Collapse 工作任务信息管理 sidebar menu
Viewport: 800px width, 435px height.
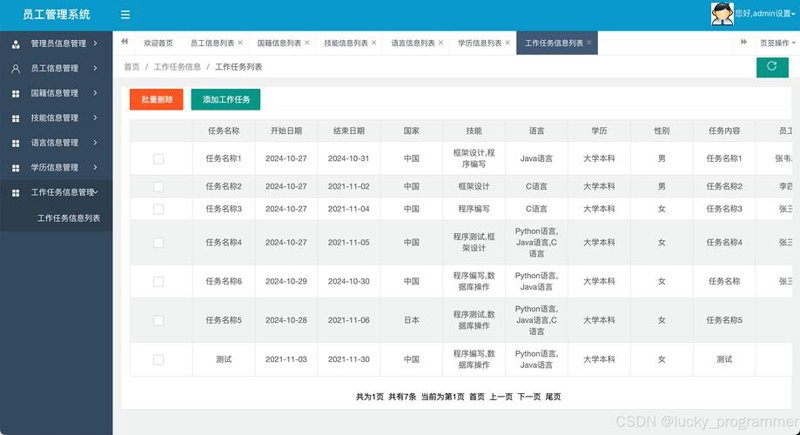(x=56, y=192)
